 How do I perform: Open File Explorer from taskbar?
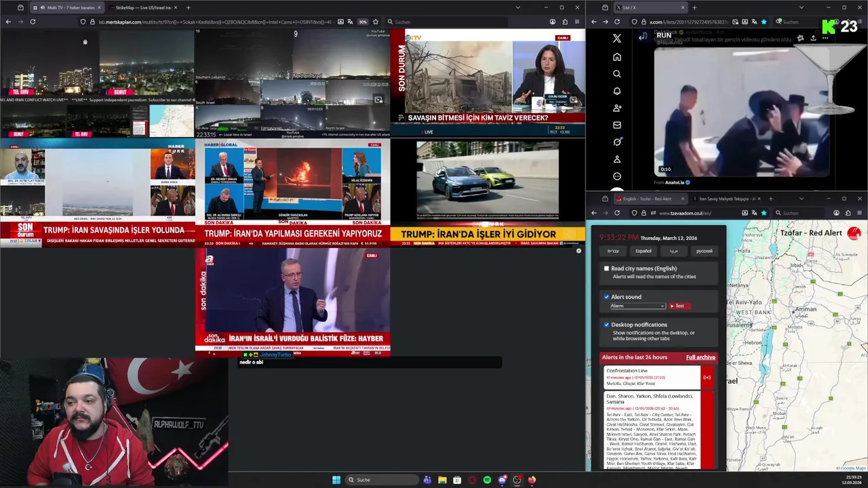442,480
